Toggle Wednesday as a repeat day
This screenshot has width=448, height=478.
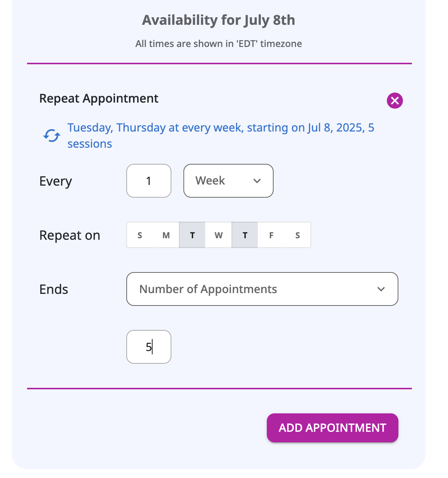[218, 235]
